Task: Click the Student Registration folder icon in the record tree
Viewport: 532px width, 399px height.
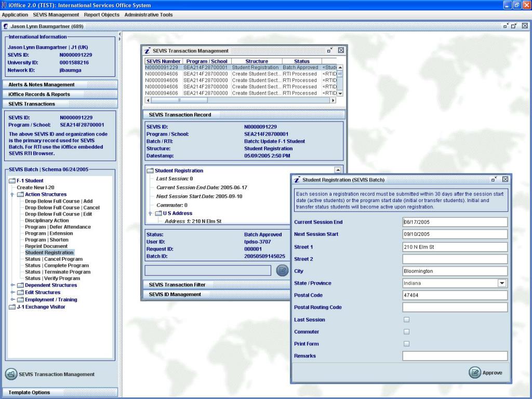Action: (150, 170)
